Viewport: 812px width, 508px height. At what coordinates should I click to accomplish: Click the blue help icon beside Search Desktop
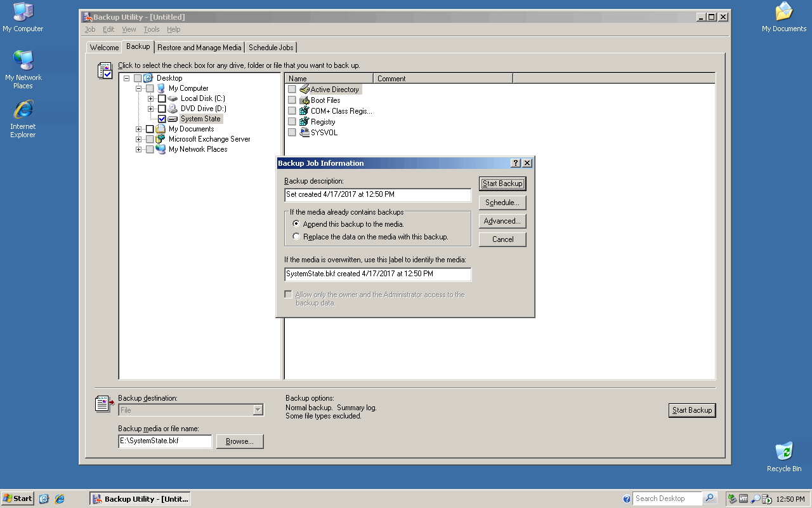tap(627, 499)
